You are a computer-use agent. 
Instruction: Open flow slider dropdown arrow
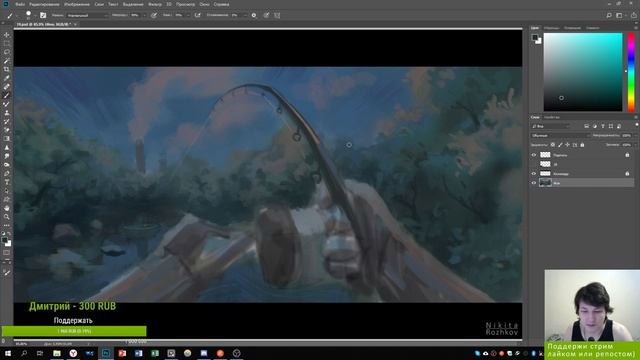click(x=188, y=15)
